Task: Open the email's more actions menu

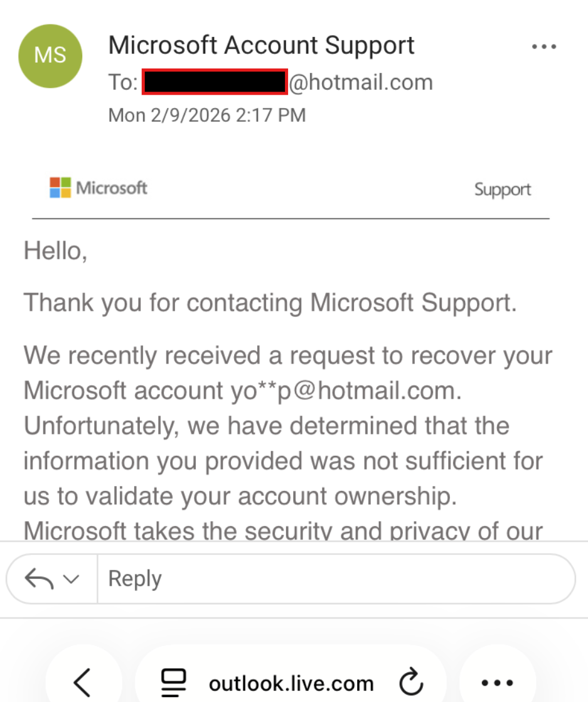Action: 543,47
